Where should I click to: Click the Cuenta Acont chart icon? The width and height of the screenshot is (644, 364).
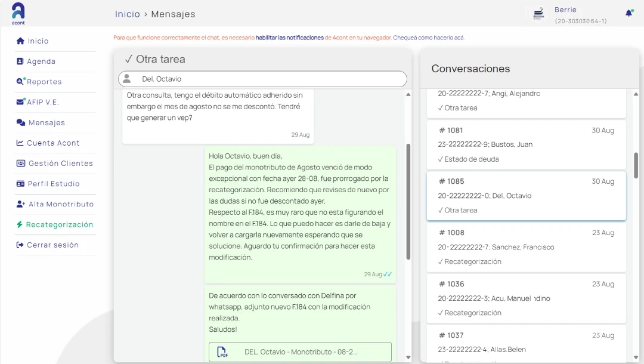pyautogui.click(x=20, y=143)
